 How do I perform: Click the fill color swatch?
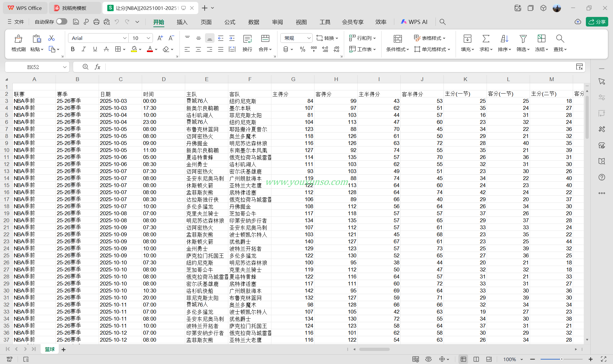[x=134, y=49]
